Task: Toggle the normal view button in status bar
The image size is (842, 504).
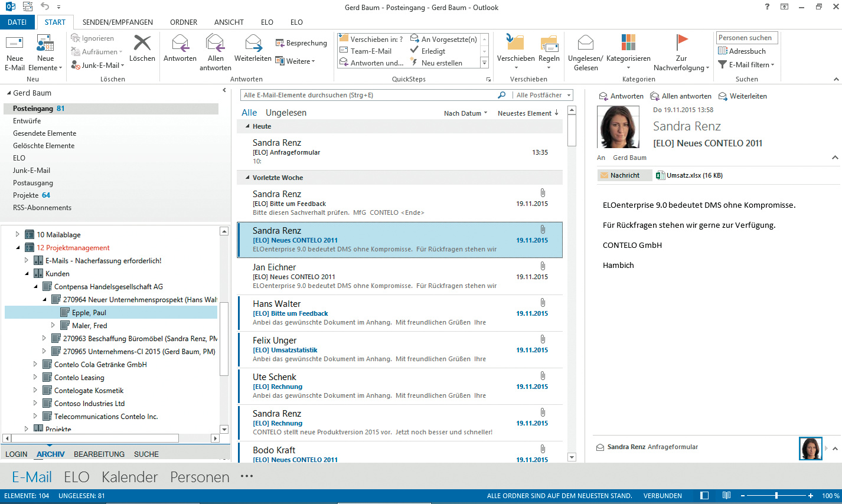Action: coord(704,496)
